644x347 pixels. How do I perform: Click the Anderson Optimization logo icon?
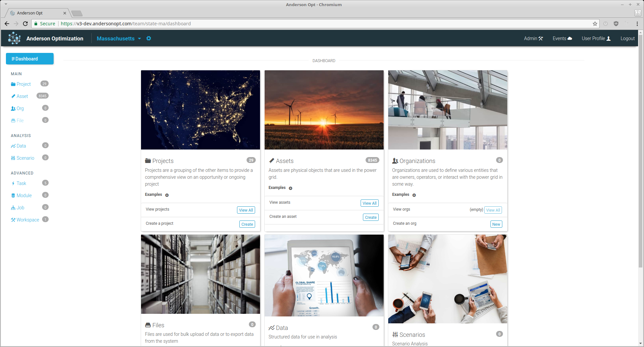[x=14, y=38]
